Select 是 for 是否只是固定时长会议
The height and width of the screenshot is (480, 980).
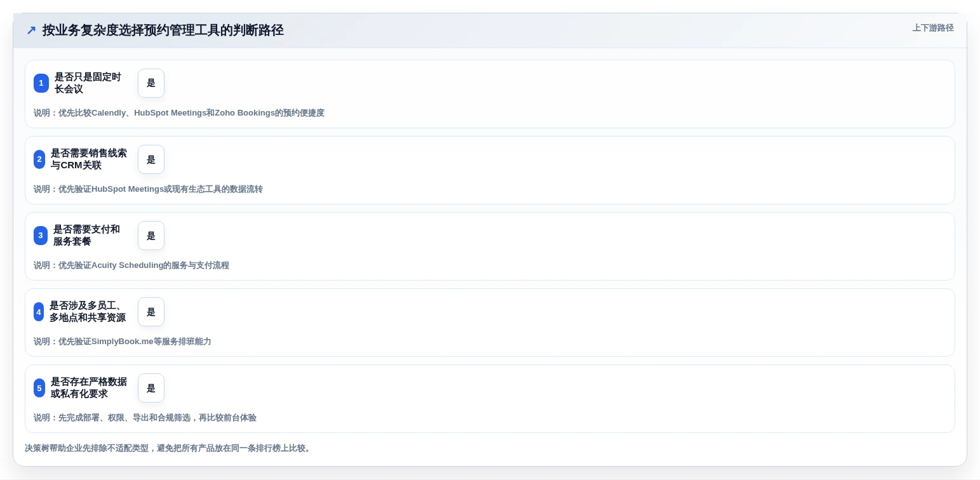(x=151, y=83)
